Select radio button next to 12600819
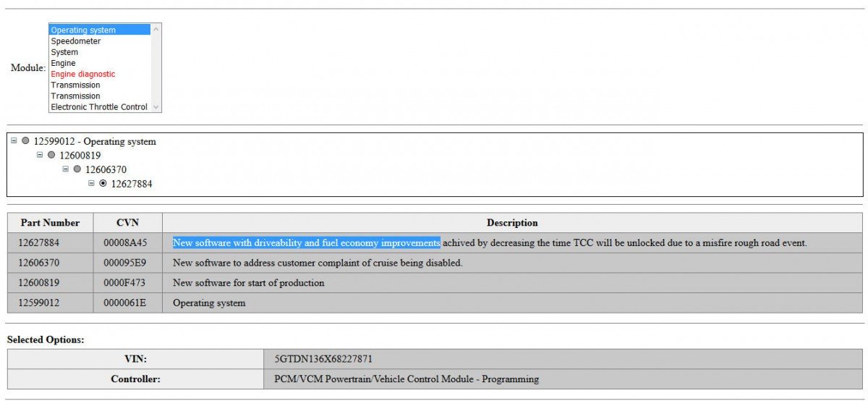Viewport: 868px width, 401px height. tap(51, 155)
